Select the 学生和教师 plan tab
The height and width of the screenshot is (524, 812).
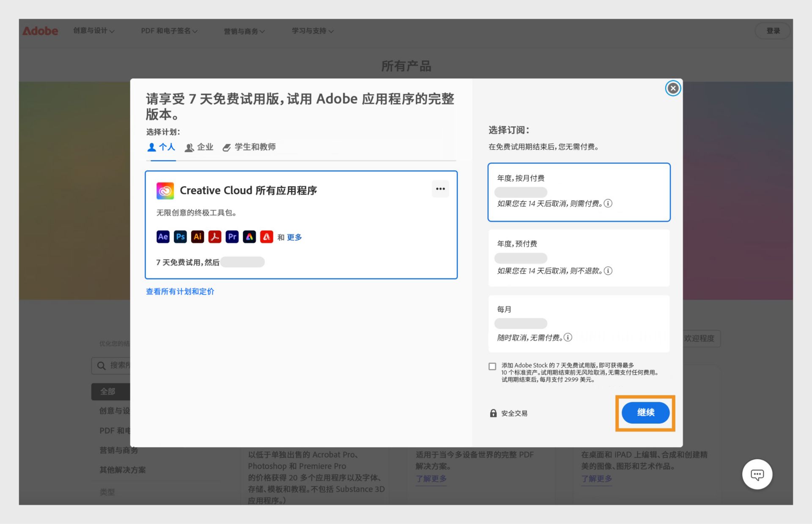click(x=249, y=147)
